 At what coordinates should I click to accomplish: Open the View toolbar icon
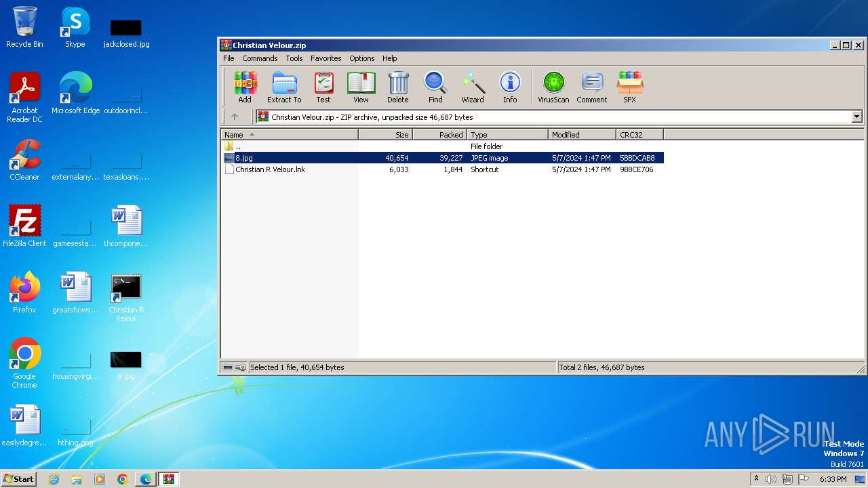[x=361, y=87]
